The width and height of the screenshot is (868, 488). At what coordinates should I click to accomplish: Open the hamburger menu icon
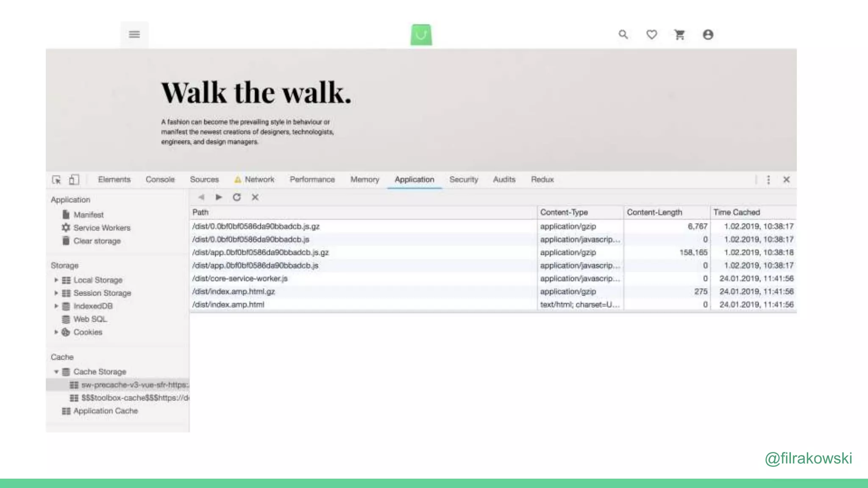[x=134, y=34]
